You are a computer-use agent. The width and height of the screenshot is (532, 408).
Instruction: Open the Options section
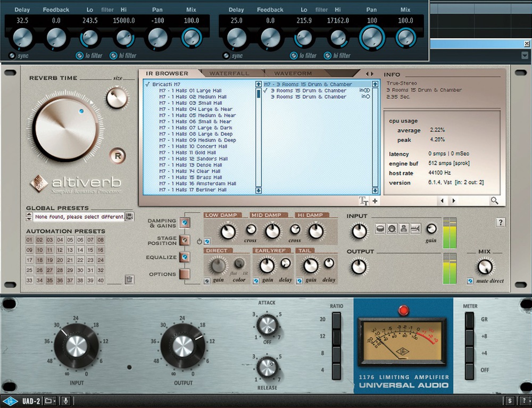185,274
